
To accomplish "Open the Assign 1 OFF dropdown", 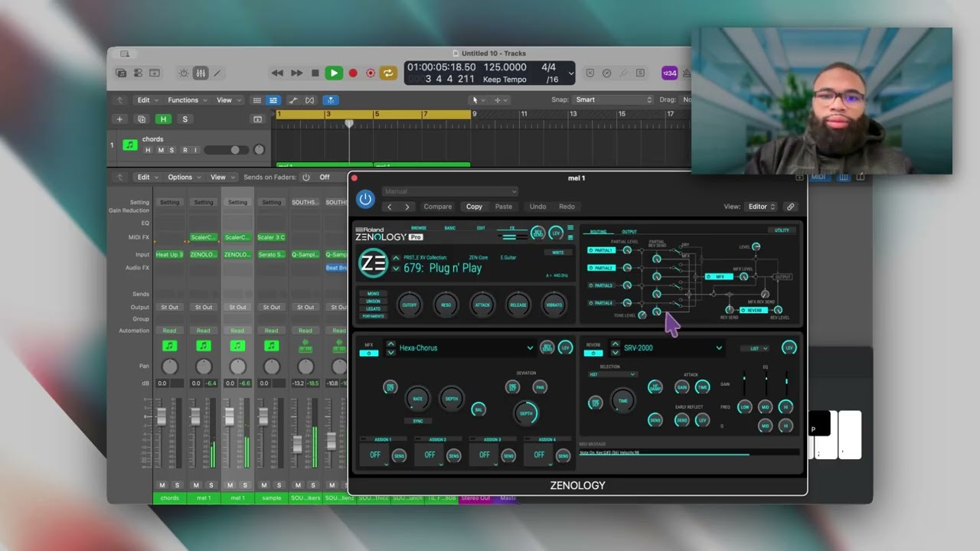I will pyautogui.click(x=375, y=455).
